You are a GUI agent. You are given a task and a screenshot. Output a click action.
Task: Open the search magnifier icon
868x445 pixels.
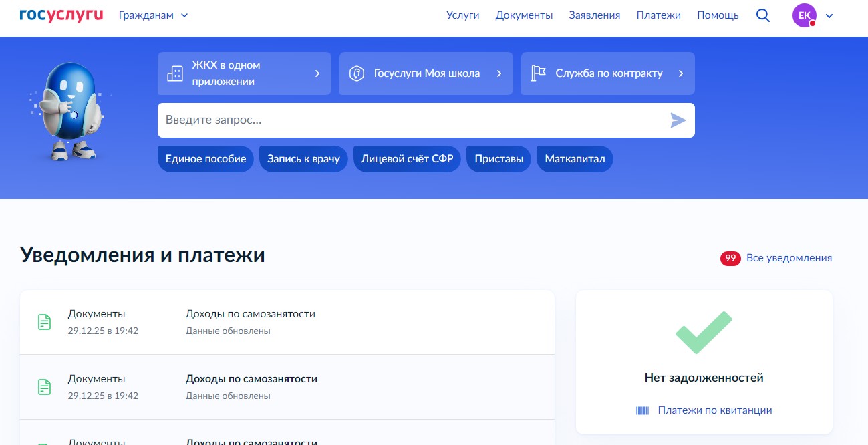tap(762, 15)
